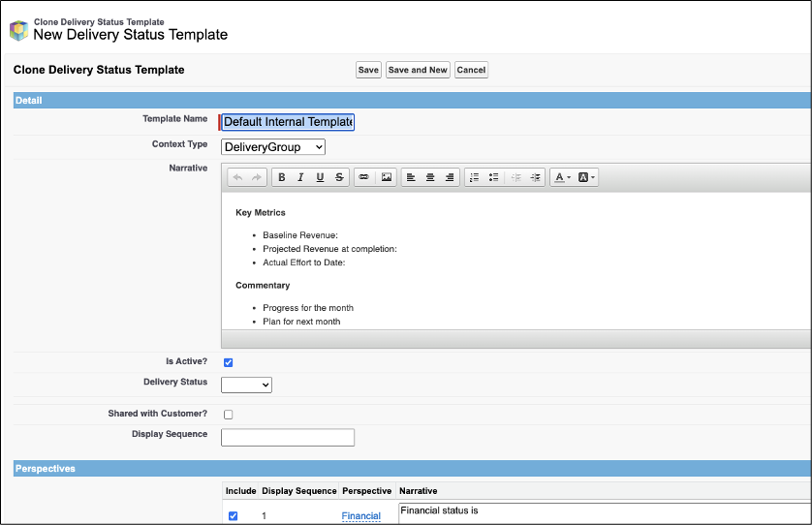
Task: Click the Display Sequence column header
Action: (x=299, y=491)
